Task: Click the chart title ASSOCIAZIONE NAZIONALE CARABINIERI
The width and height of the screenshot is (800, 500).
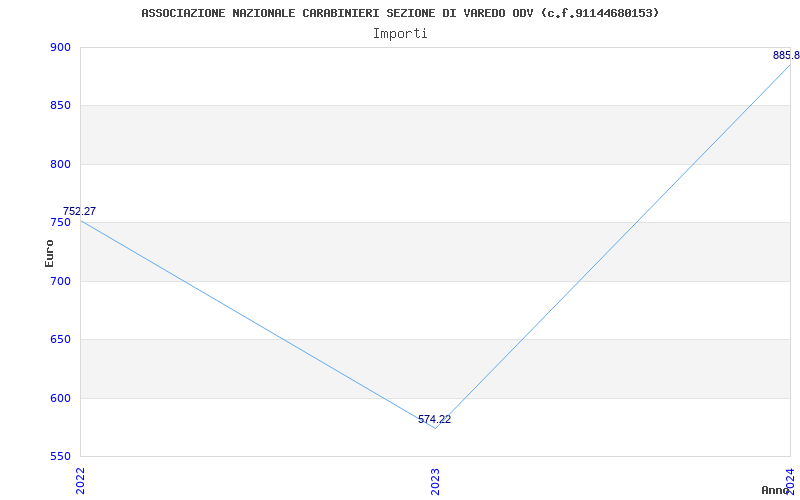Action: click(400, 13)
